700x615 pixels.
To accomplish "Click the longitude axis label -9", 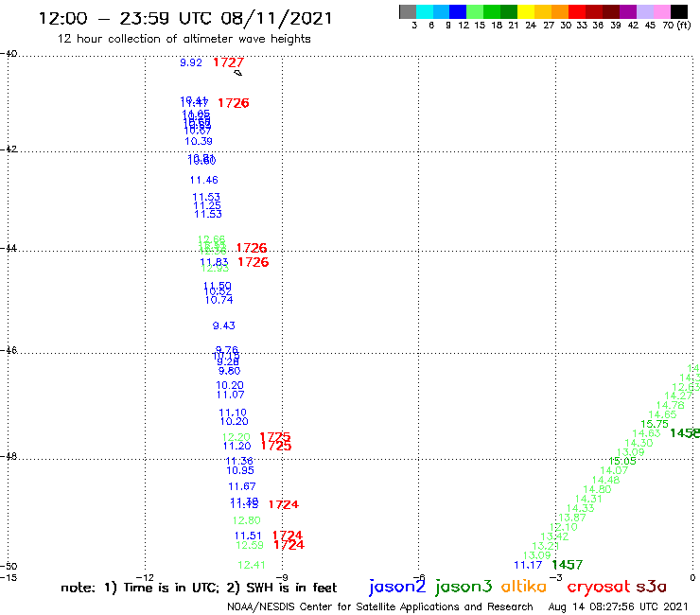I will [282, 577].
